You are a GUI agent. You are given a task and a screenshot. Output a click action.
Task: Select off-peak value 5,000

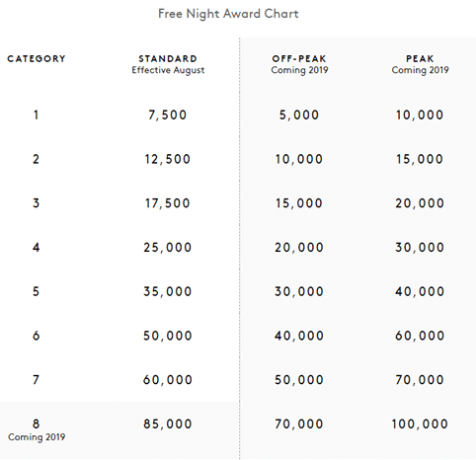click(x=299, y=115)
